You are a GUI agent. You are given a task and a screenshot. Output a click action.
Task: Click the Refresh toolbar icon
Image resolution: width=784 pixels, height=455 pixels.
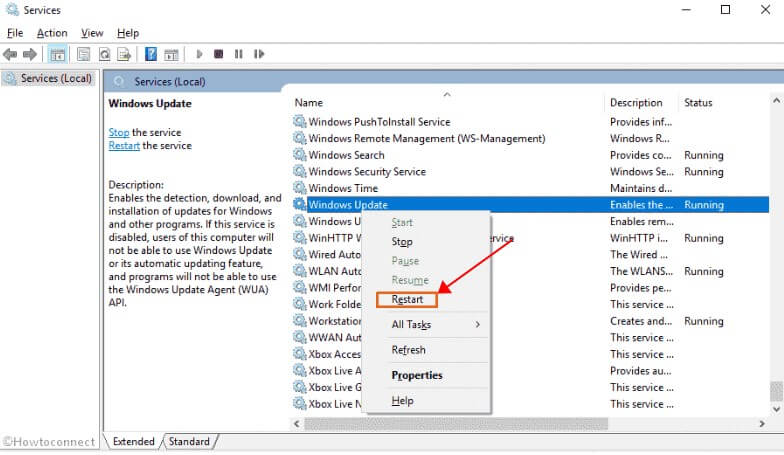[104, 54]
